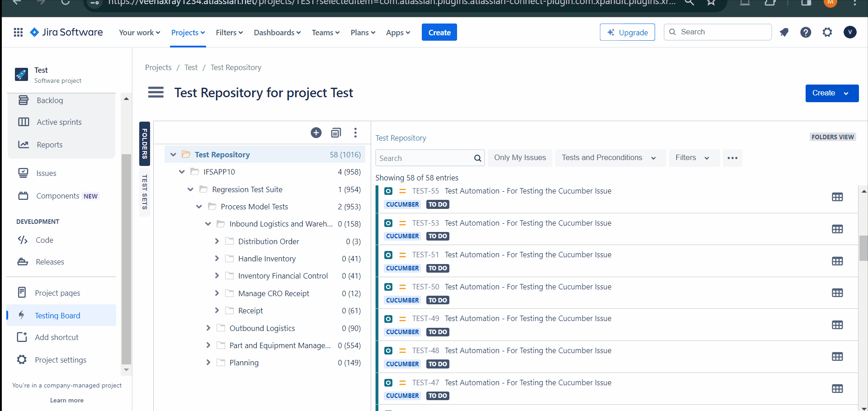Open the Projects menu in top navigation
This screenshot has height=411, width=868.
[188, 32]
